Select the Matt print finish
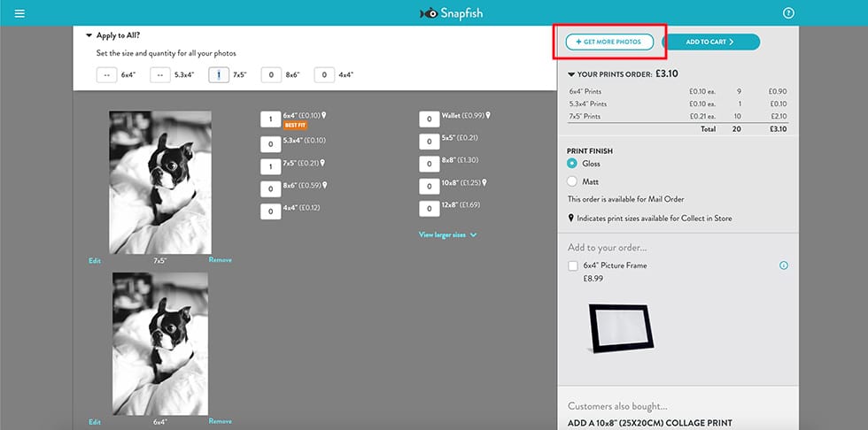This screenshot has height=430, width=868. pyautogui.click(x=572, y=181)
